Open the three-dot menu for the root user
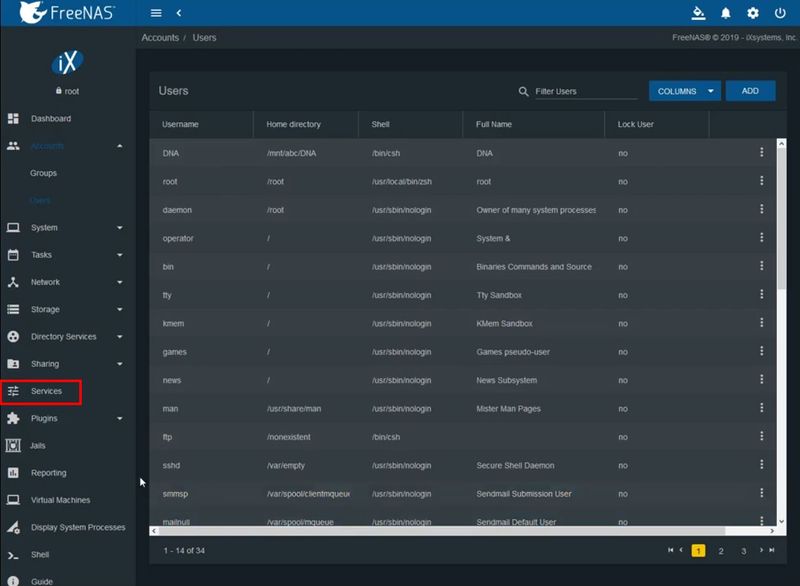Screen dimensions: 800x586 click(761, 181)
